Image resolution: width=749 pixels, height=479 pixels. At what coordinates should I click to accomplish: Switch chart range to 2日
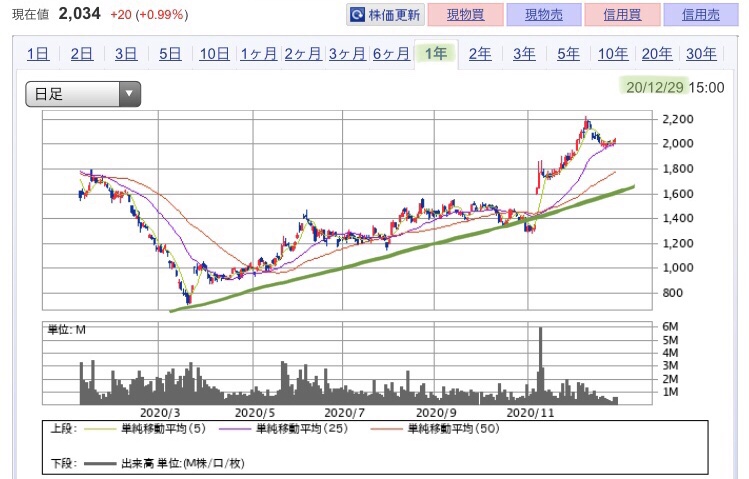(x=82, y=54)
